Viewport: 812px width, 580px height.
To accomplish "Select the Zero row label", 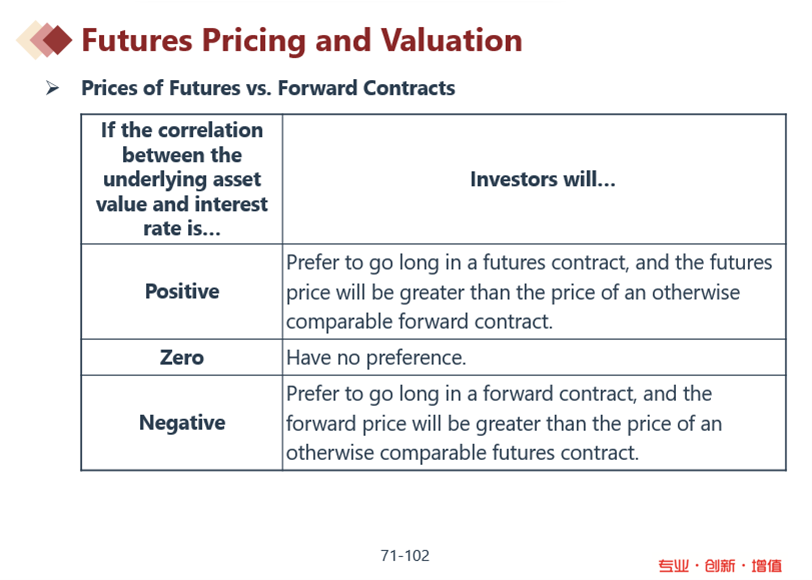I will 182,357.
